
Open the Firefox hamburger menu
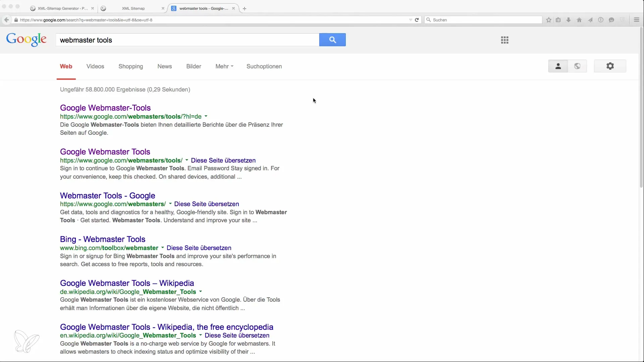click(x=637, y=20)
